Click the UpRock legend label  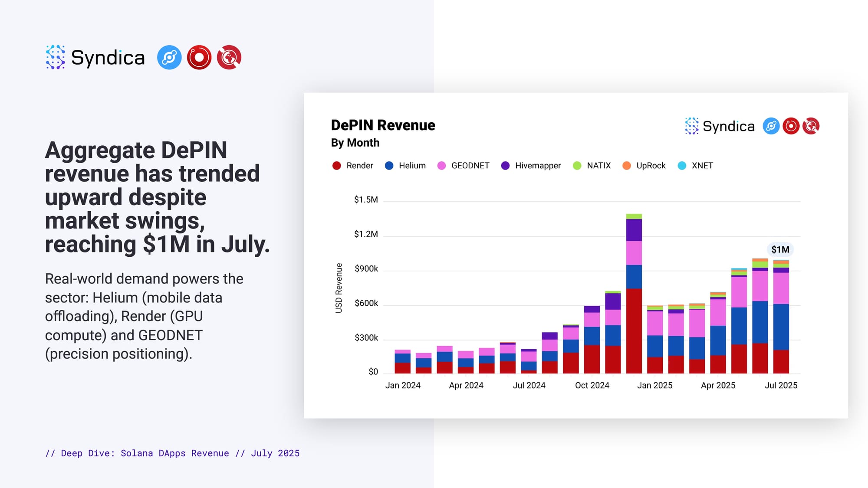pos(651,166)
